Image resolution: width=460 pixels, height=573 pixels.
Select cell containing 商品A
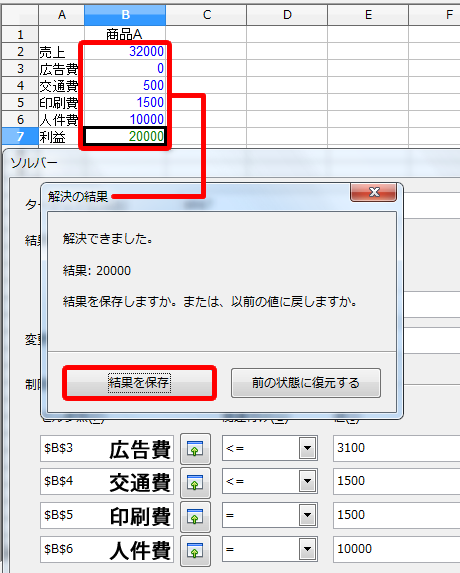(x=125, y=34)
